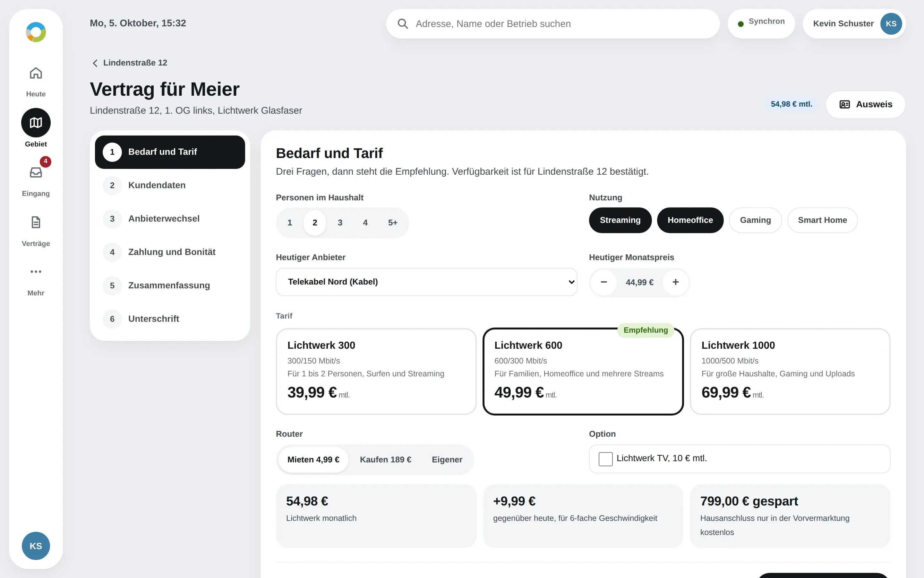924x578 pixels.
Task: Click the address search input field
Action: 553,24
